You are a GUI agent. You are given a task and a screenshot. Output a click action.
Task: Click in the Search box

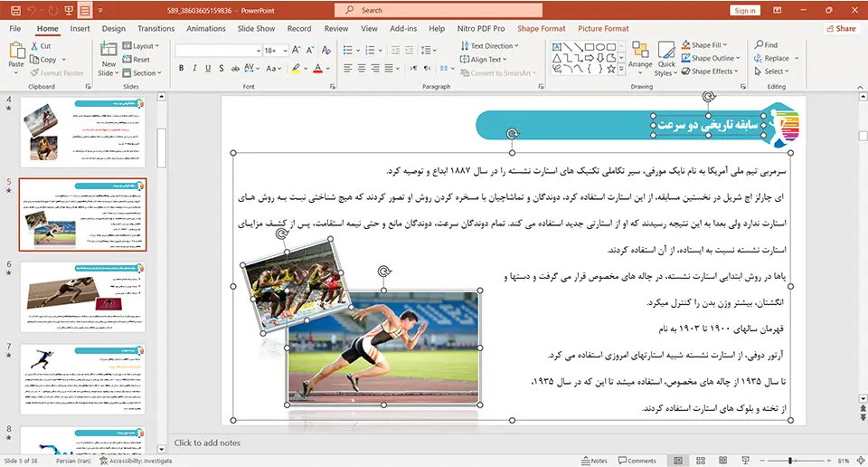[439, 10]
